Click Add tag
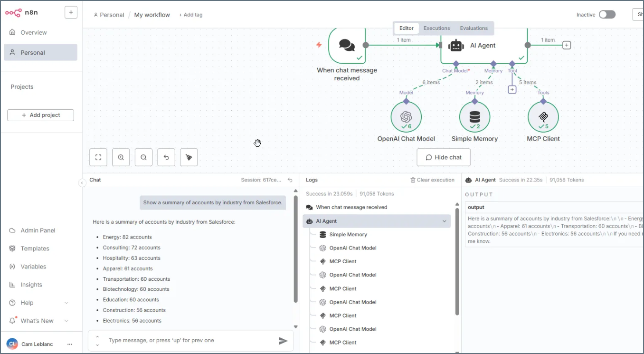Image resolution: width=644 pixels, height=354 pixels. coord(190,15)
